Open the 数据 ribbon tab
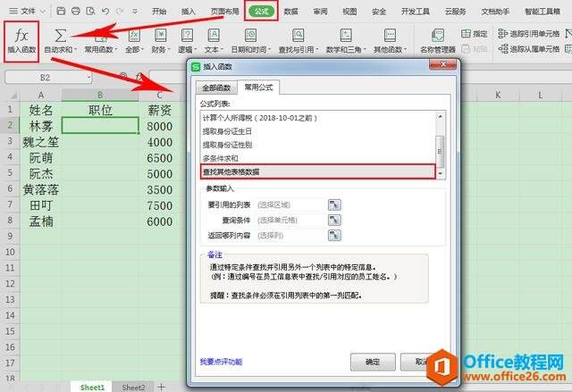The height and width of the screenshot is (392, 572). (290, 12)
